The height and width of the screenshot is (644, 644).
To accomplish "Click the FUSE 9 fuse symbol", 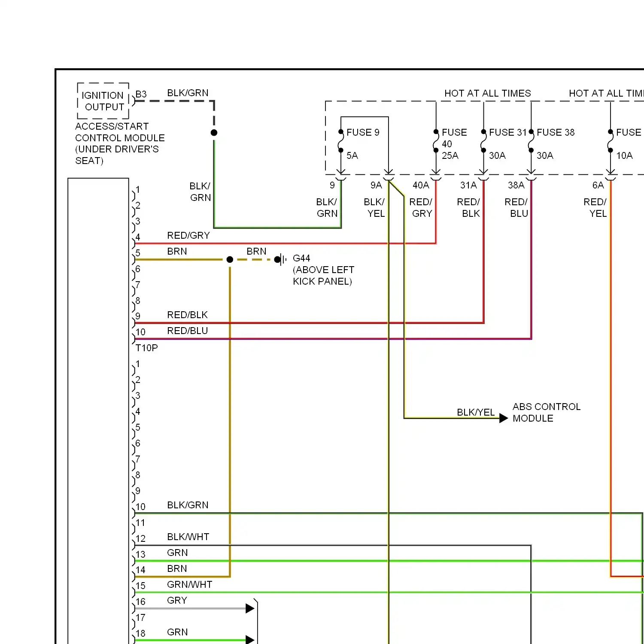I will [x=340, y=141].
